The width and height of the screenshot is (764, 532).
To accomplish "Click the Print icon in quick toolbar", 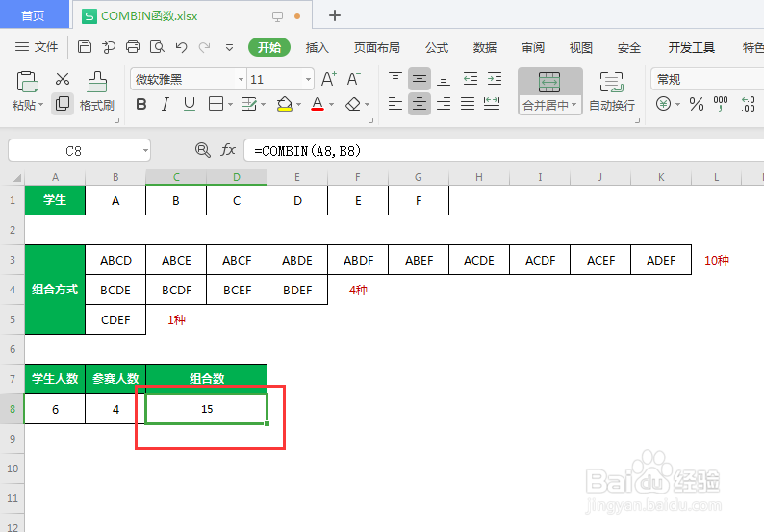I will 133,47.
